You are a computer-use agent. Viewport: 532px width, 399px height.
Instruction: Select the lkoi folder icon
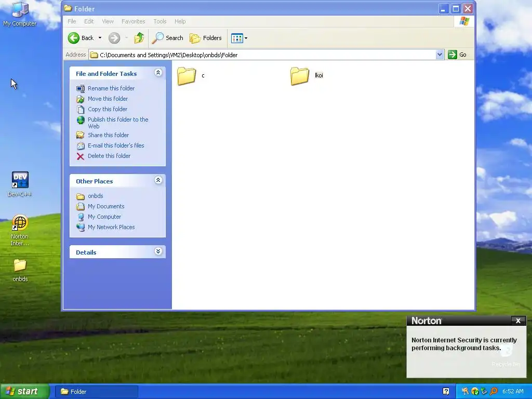(300, 76)
